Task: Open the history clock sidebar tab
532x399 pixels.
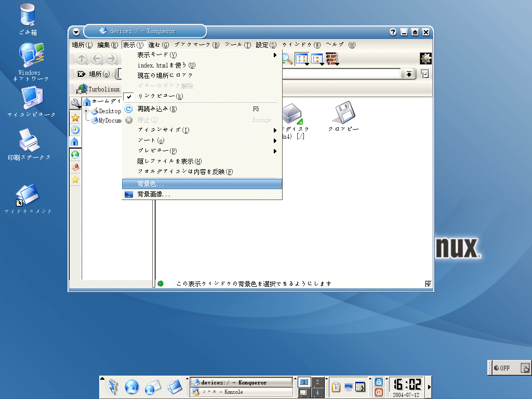Action: 75,129
